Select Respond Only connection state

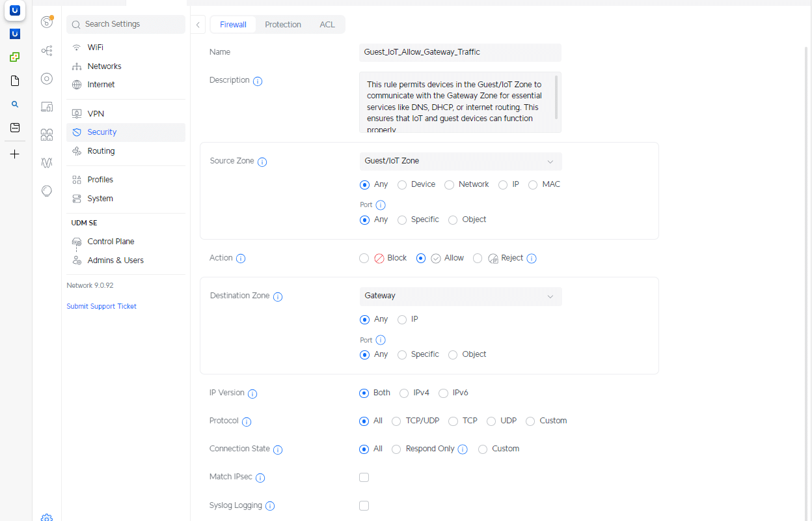coord(396,449)
